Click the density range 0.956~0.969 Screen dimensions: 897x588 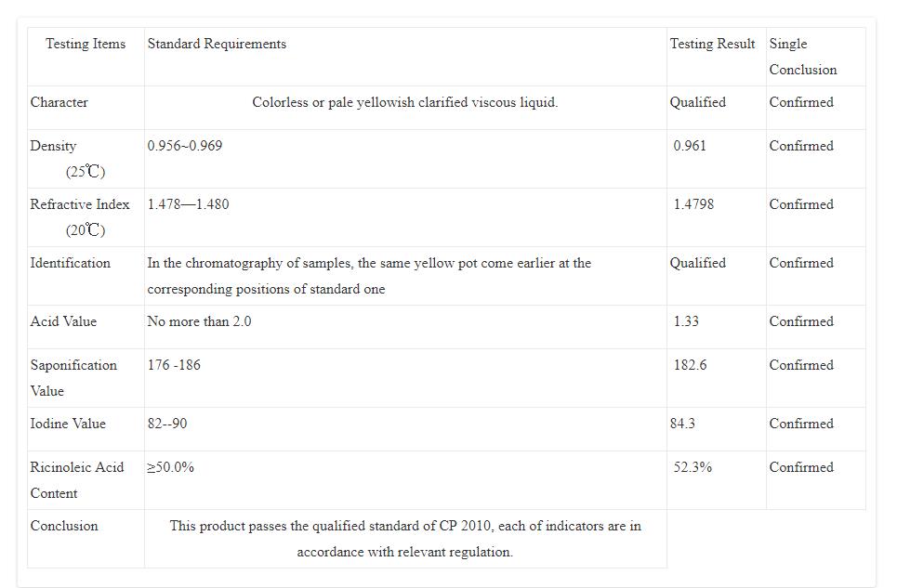(185, 146)
